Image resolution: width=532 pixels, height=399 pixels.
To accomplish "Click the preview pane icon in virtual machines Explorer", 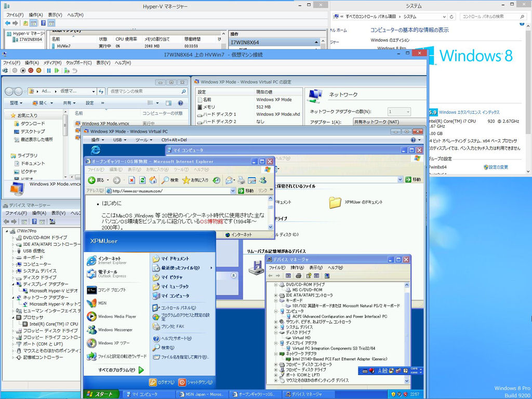I will 169,103.
